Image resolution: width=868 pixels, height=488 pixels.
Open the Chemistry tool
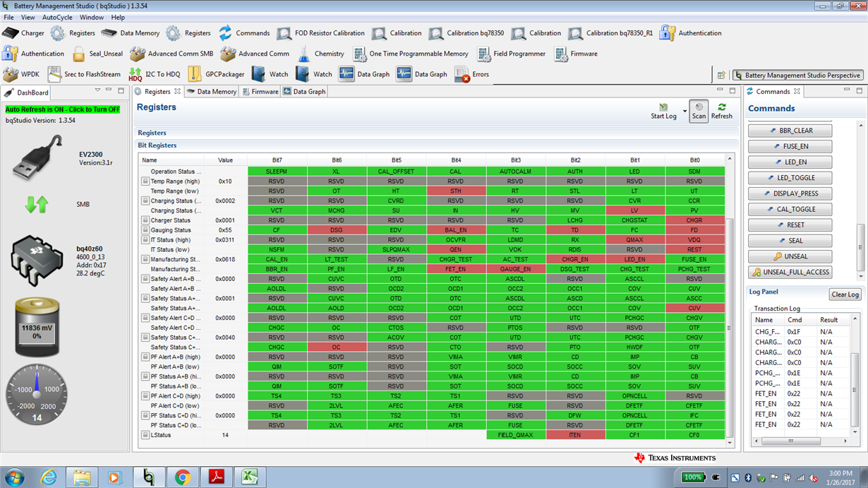click(x=320, y=54)
